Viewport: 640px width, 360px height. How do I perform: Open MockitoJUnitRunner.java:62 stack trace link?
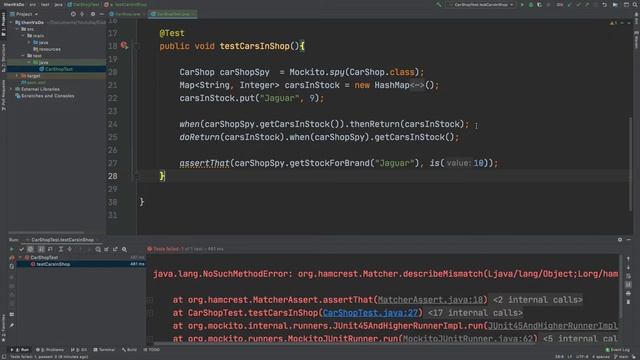468,338
